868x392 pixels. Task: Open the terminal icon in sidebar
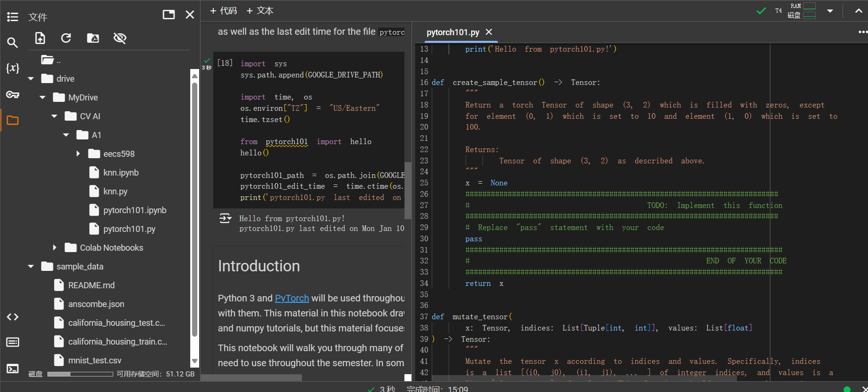point(13,369)
